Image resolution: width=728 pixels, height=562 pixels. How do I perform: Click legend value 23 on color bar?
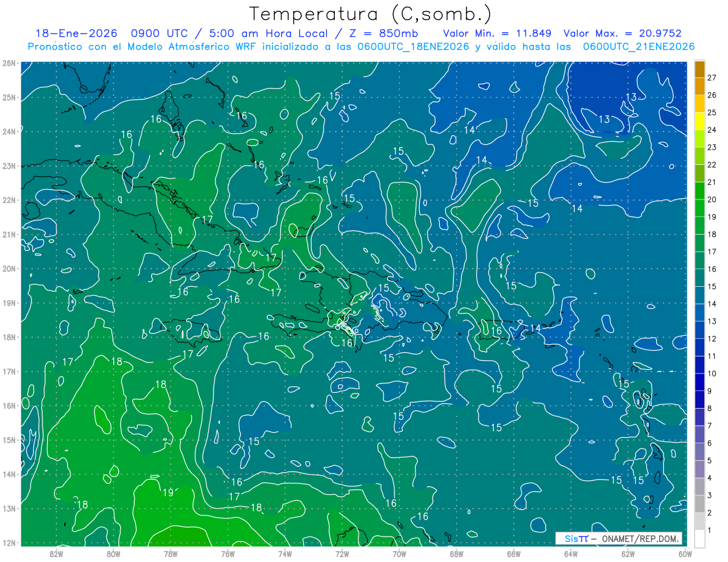coord(712,147)
